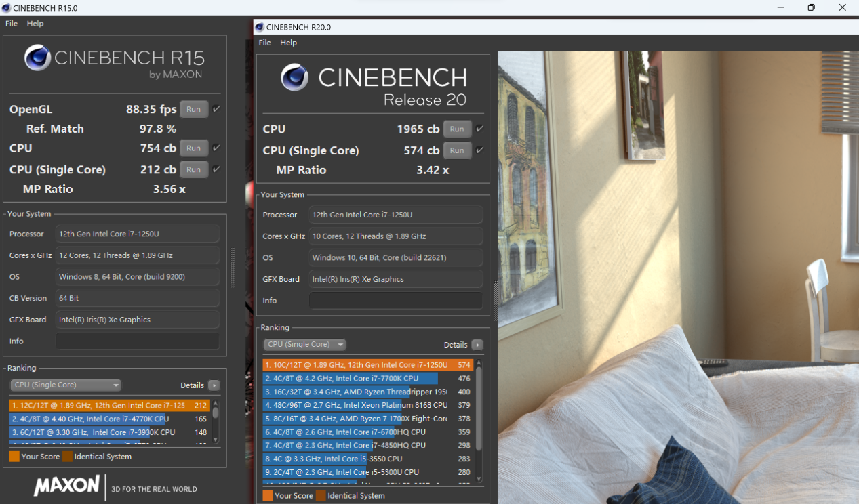
Task: Click the Info input field in R20
Action: (395, 301)
